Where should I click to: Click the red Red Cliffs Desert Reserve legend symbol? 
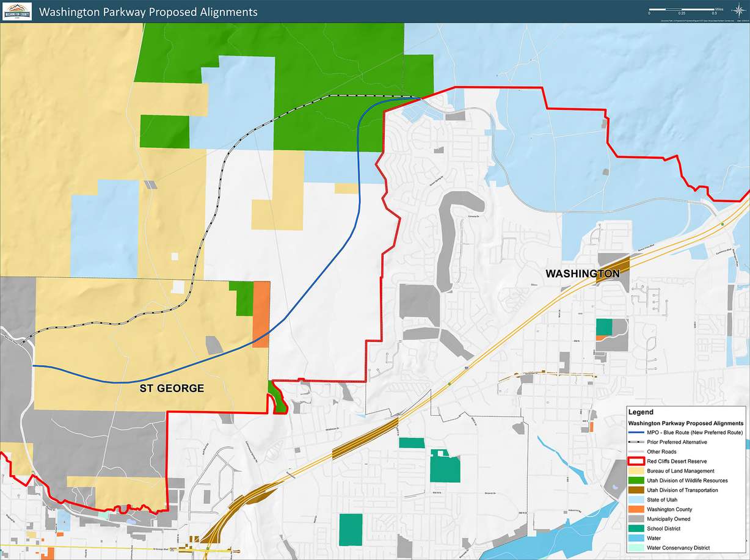pyautogui.click(x=636, y=461)
